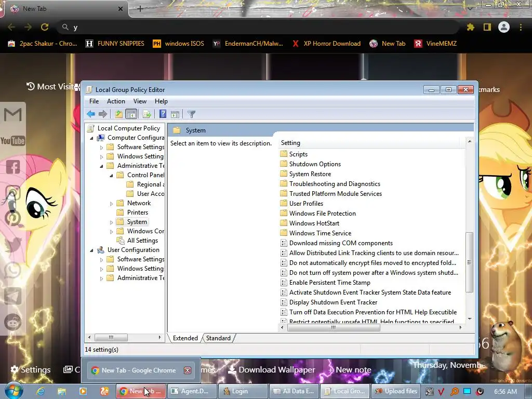The width and height of the screenshot is (532, 399).
Task: Select the System Restore folder
Action: pyautogui.click(x=310, y=174)
